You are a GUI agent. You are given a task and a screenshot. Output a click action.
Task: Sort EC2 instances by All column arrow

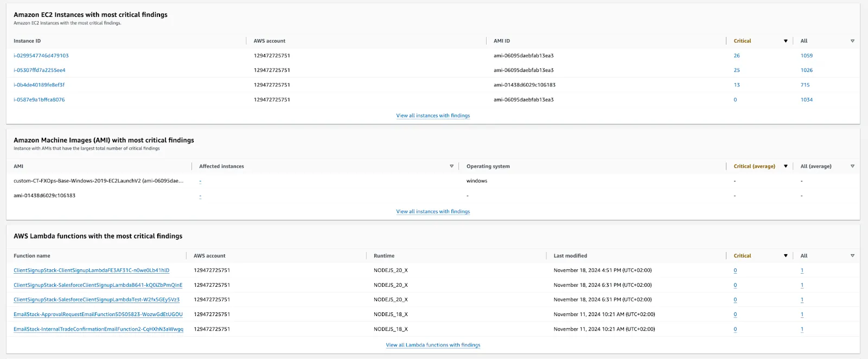pyautogui.click(x=852, y=41)
